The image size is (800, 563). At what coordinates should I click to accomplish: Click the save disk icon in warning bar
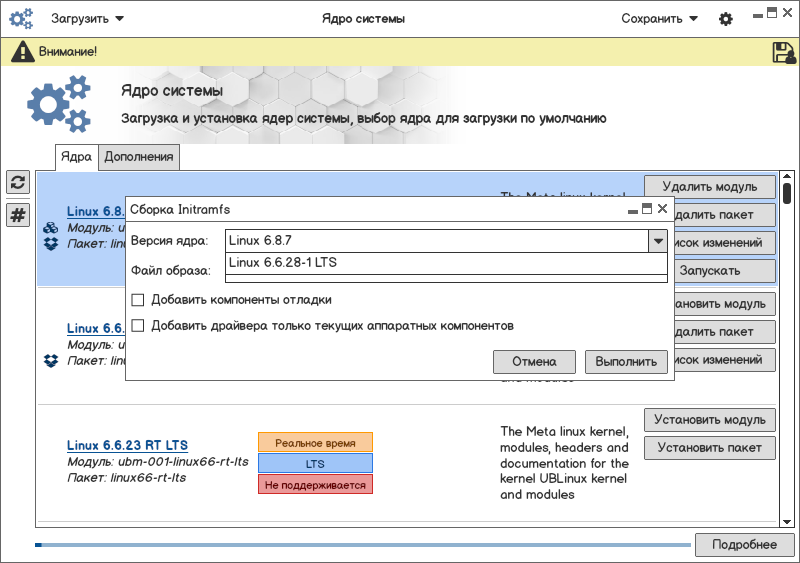tap(783, 52)
